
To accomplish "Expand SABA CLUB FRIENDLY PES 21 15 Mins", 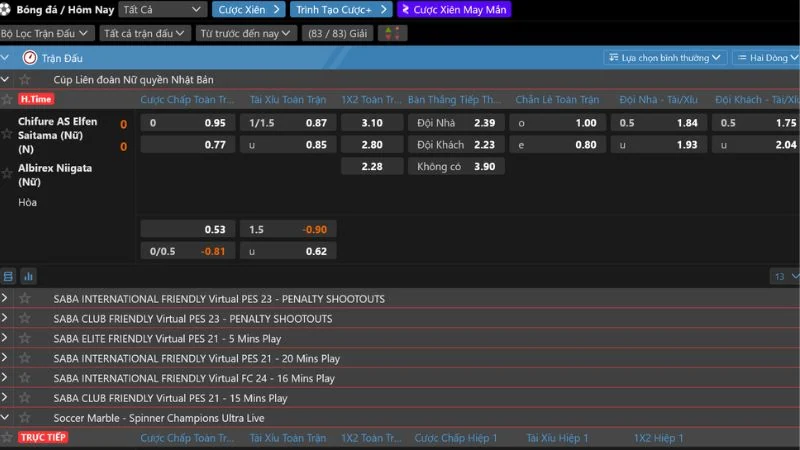I will click(5, 397).
